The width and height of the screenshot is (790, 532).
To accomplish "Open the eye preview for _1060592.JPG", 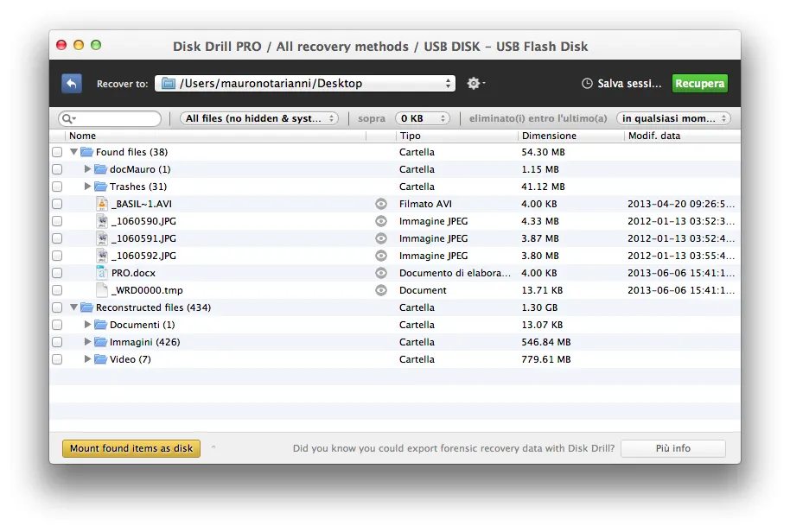I will [380, 256].
